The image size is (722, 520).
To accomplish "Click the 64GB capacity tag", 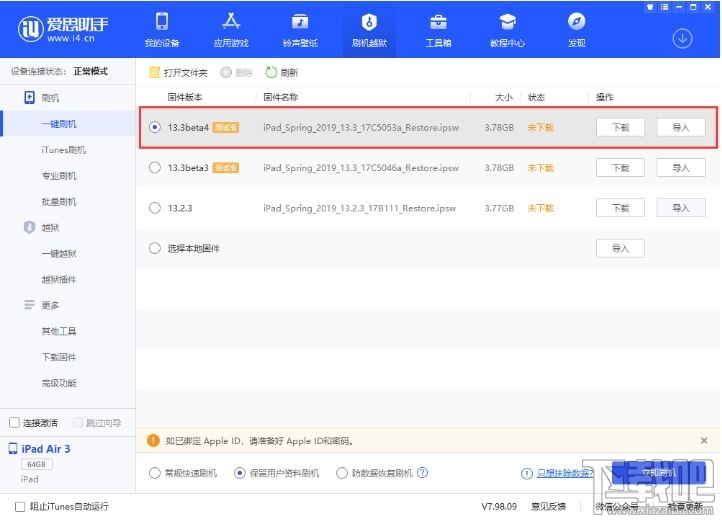I will tap(36, 464).
